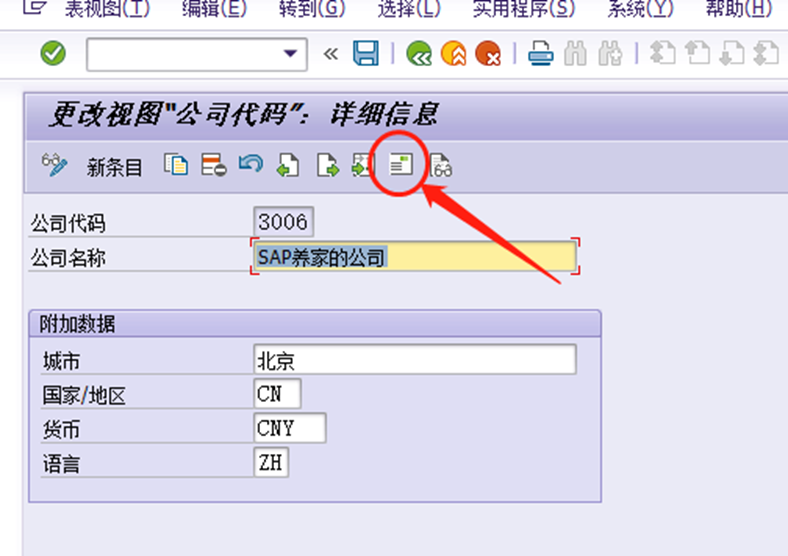Image resolution: width=788 pixels, height=556 pixels.
Task: Open the 系统(Y) menu
Action: tap(640, 8)
